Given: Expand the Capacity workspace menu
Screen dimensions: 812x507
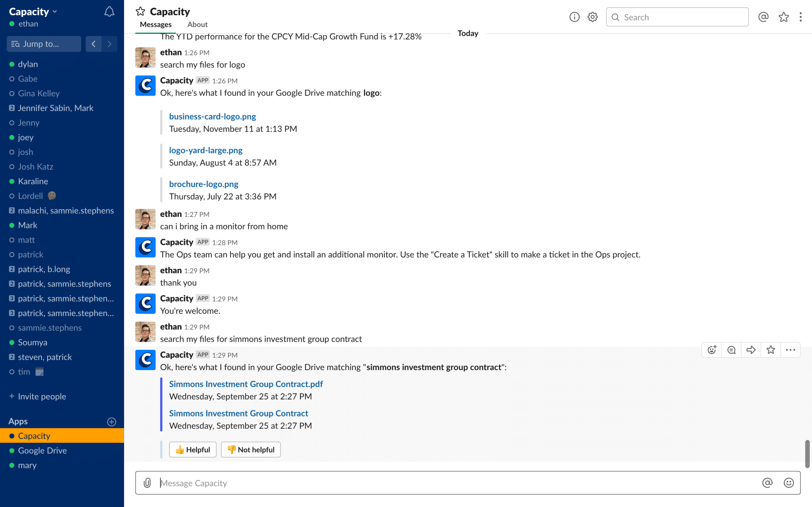Looking at the screenshot, I should tap(33, 12).
